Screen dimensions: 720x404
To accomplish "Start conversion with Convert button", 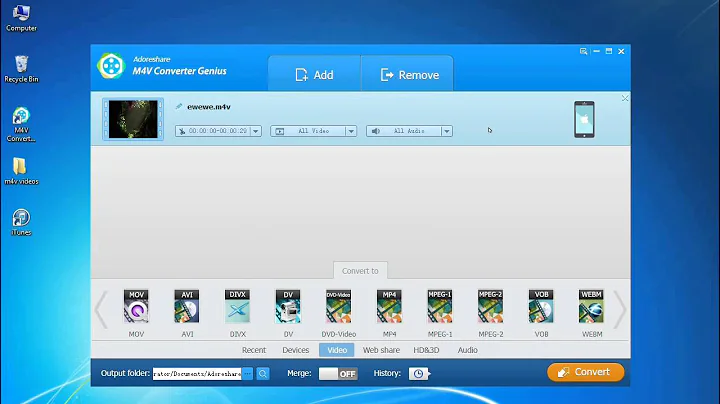I will click(585, 372).
